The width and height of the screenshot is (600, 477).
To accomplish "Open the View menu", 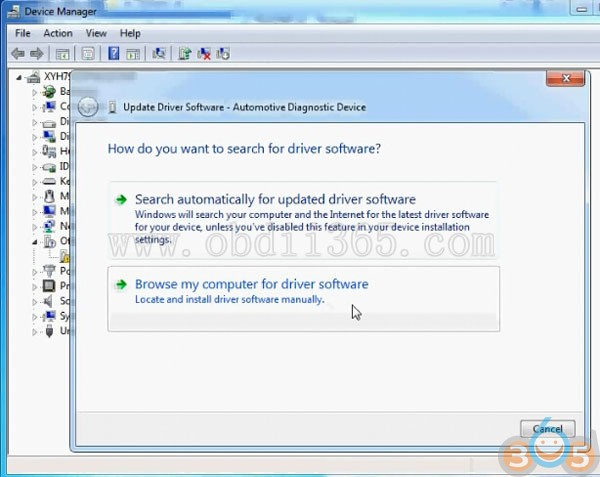I will (96, 33).
